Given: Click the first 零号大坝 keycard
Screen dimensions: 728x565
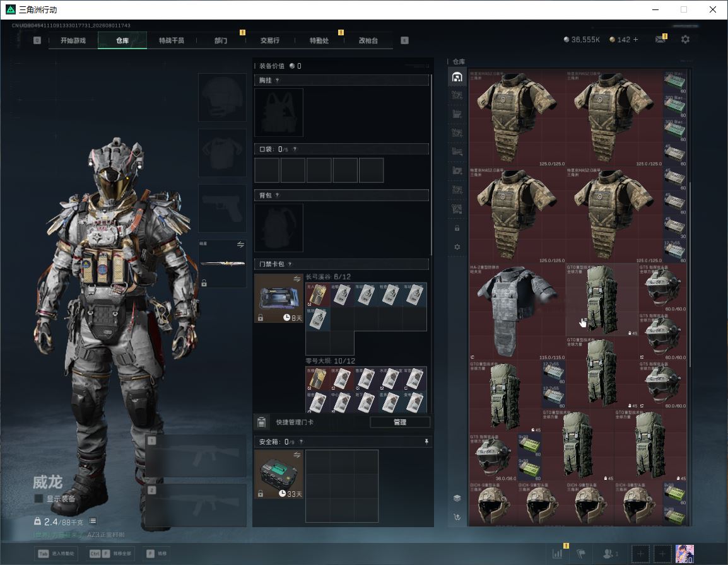Looking at the screenshot, I should tap(318, 379).
